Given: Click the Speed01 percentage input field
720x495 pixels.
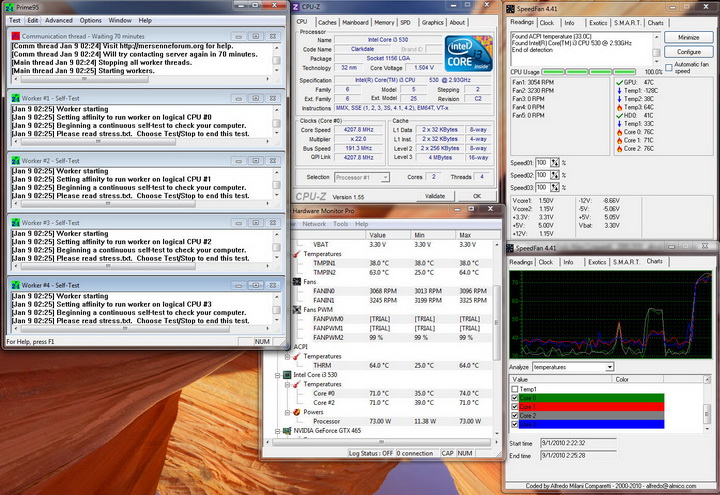Looking at the screenshot, I should click(x=542, y=162).
